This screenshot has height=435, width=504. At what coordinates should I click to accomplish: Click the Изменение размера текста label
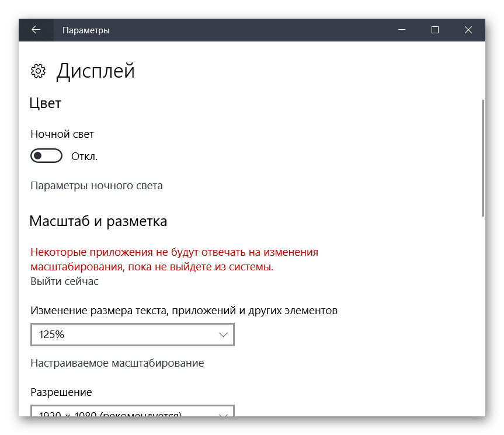pos(184,311)
